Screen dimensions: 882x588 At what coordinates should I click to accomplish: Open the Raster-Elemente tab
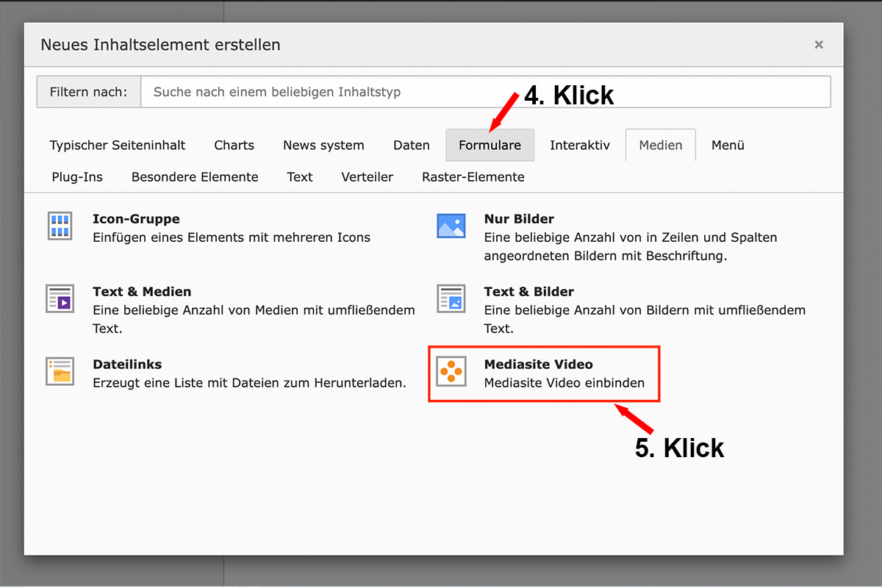473,177
